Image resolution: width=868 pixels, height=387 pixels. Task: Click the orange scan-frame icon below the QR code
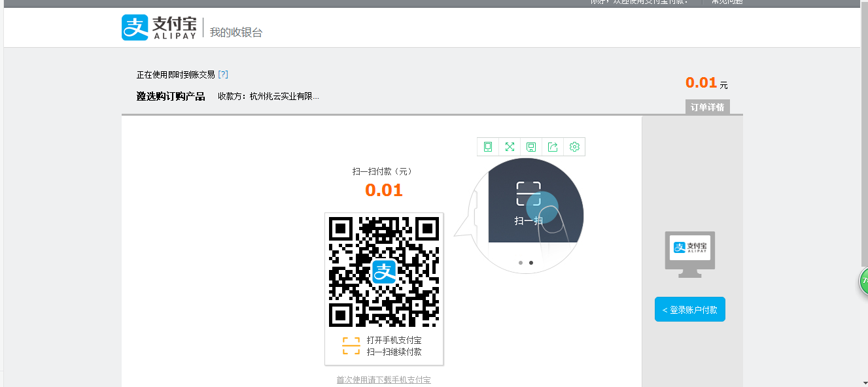(351, 346)
